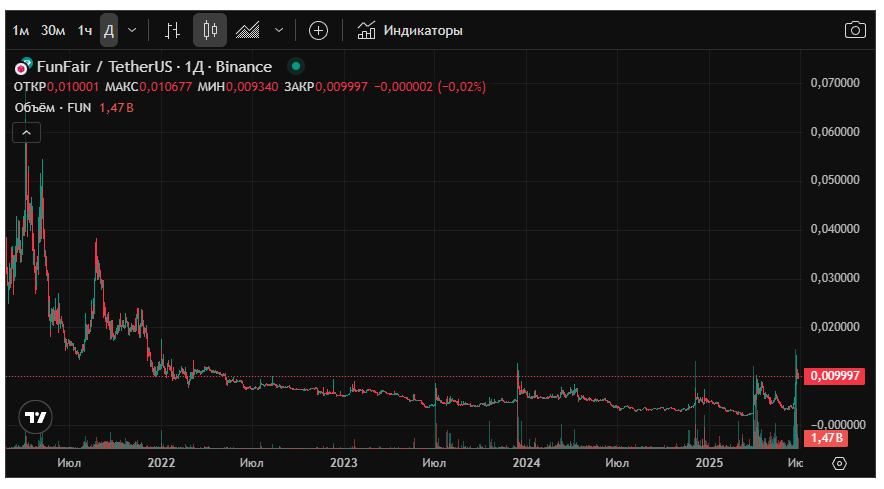Click the 0,020000 price axis label
Viewport: 884px width, 489px height.
[x=835, y=327]
